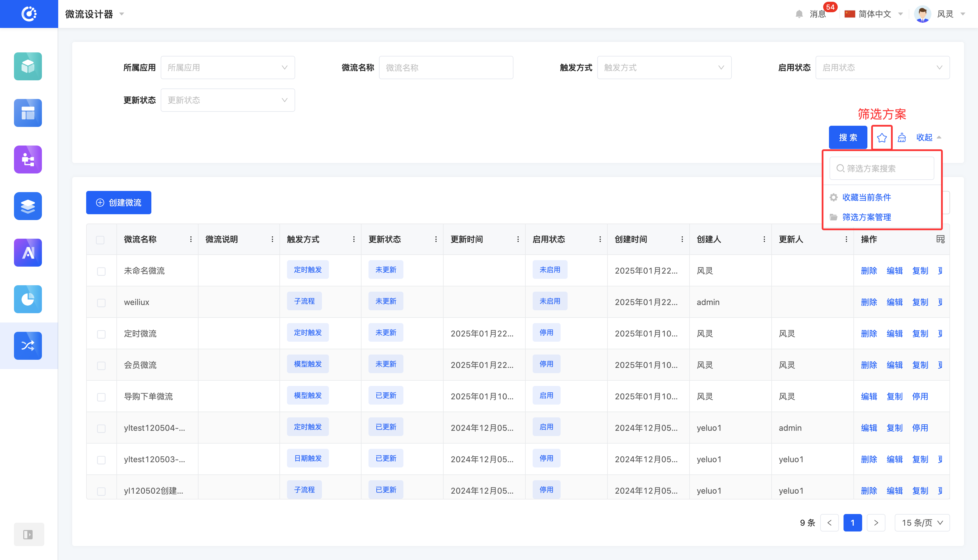Screen dimensions: 978x560
Task: Collapse the sidebar with bottom panel icon
Action: [x=29, y=534]
